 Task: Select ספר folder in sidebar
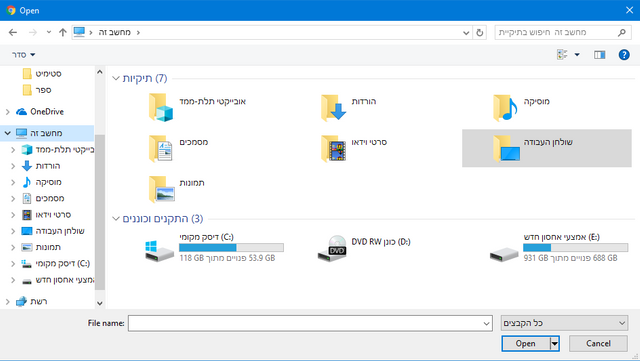click(x=37, y=90)
